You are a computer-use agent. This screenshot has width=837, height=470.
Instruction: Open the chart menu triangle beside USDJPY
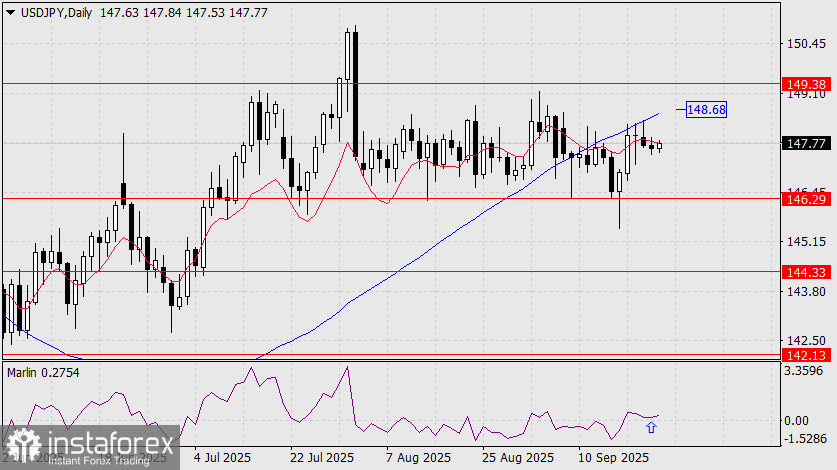click(x=10, y=13)
